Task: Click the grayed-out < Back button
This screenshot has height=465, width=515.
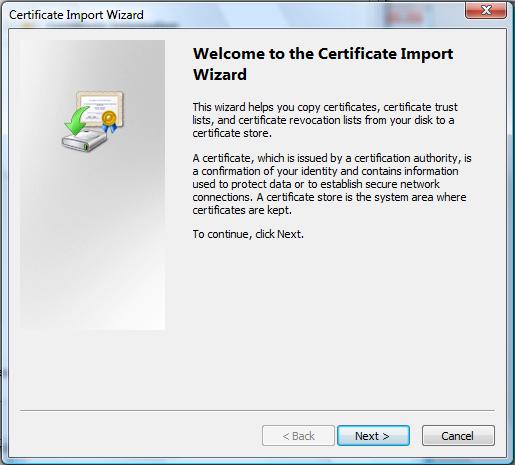Action: (x=298, y=435)
